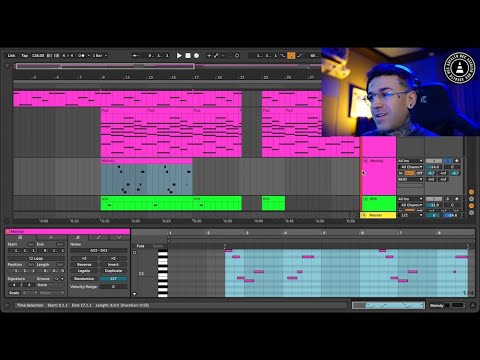Toggle the Melody clip activator square
480x360 pixels.
click(x=8, y=232)
